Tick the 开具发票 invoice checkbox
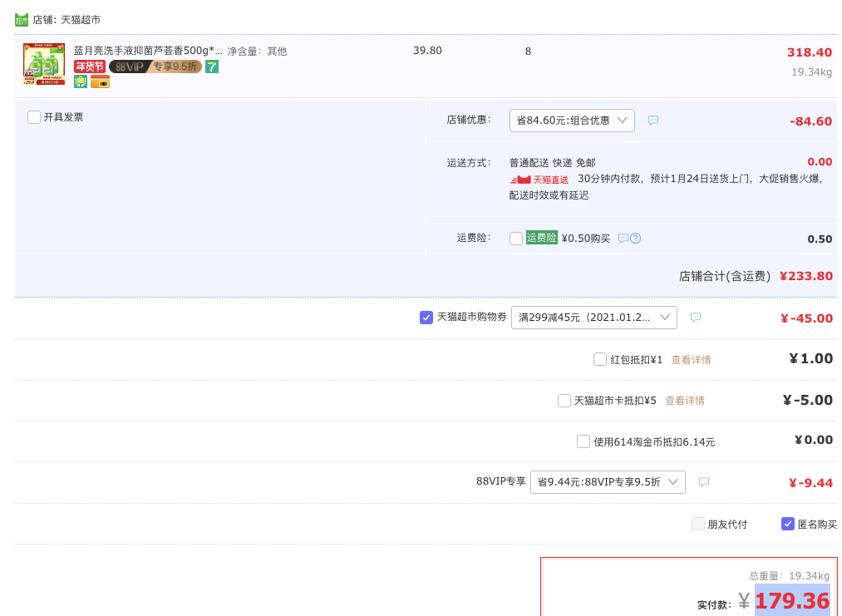 click(34, 117)
